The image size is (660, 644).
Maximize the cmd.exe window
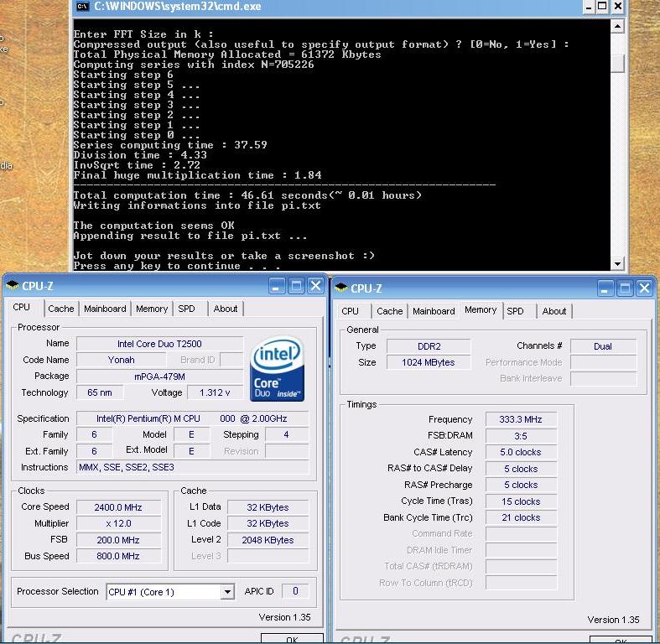603,7
